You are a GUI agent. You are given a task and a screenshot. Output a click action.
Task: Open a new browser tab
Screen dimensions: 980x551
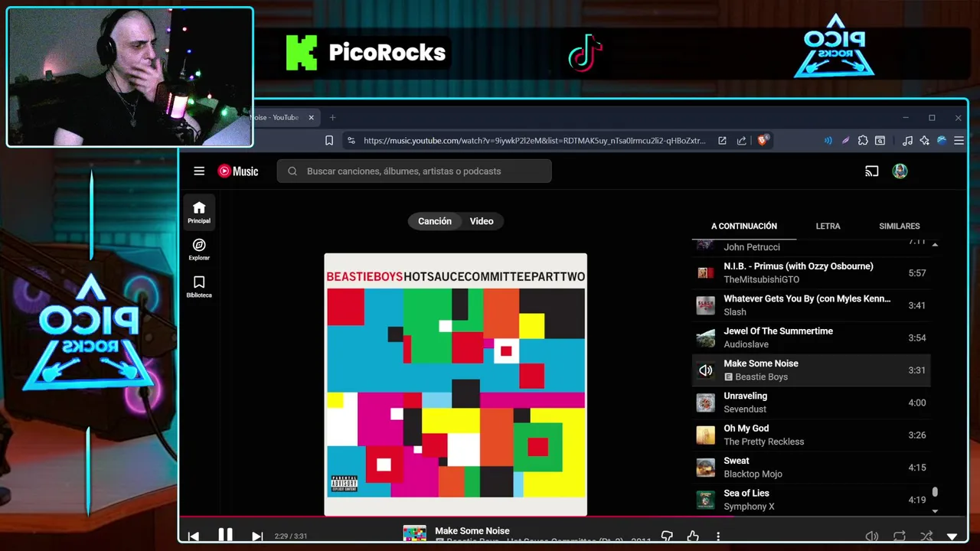click(x=332, y=118)
